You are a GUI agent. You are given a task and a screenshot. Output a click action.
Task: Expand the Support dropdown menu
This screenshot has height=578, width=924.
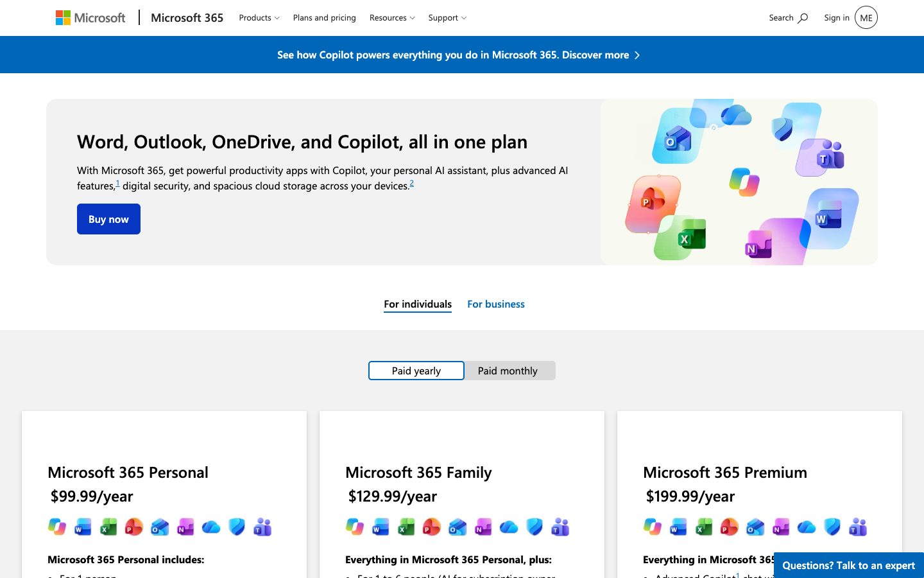(x=447, y=18)
